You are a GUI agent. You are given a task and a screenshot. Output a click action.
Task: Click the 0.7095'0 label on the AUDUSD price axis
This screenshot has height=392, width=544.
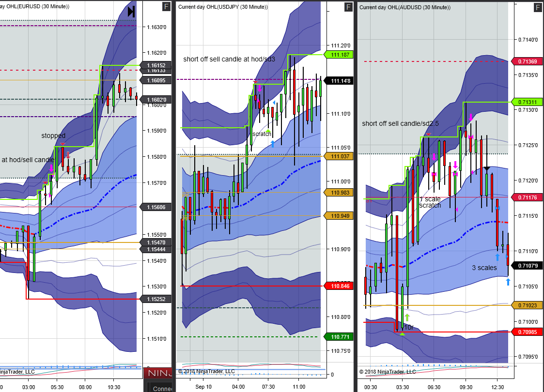pyautogui.click(x=528, y=357)
